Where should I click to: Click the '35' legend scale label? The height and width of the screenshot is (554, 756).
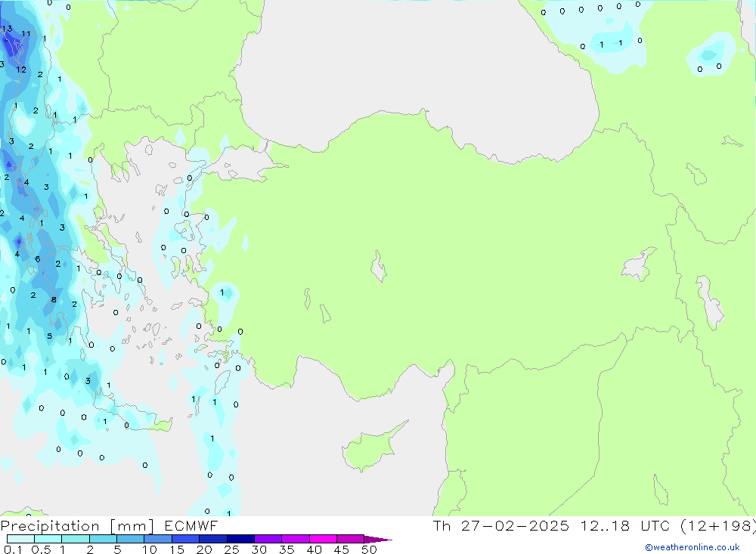287,549
